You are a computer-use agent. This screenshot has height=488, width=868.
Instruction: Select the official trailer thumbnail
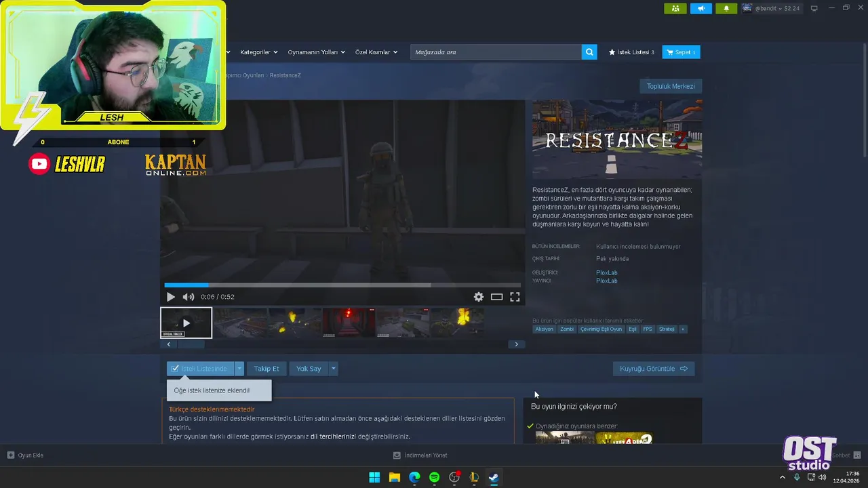click(x=186, y=323)
